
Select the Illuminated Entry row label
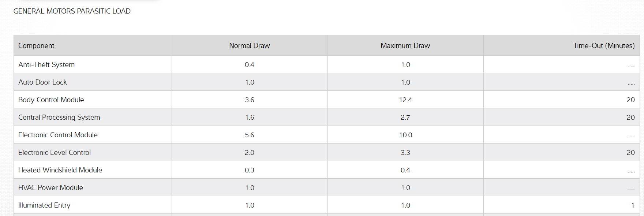point(44,205)
